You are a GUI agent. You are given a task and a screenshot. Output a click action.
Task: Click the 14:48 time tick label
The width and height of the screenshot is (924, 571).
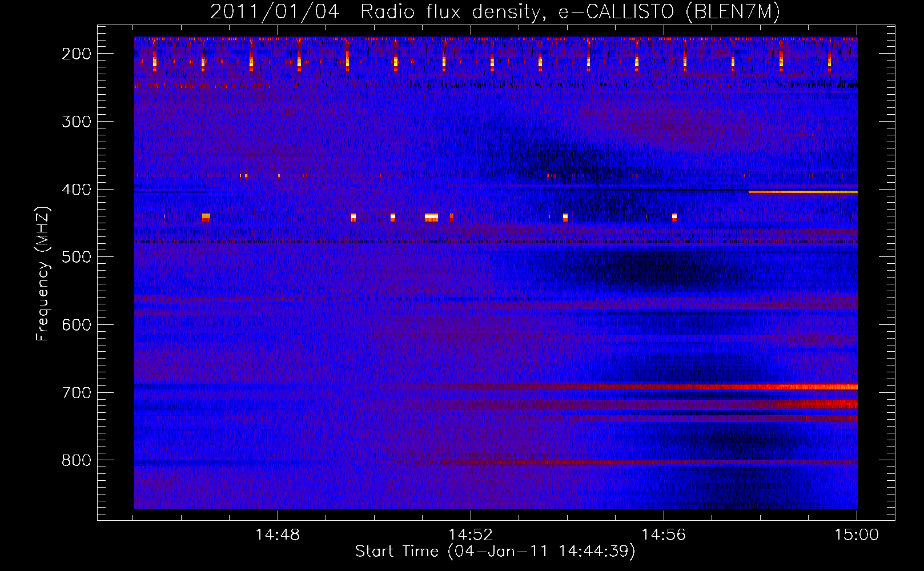pyautogui.click(x=278, y=535)
